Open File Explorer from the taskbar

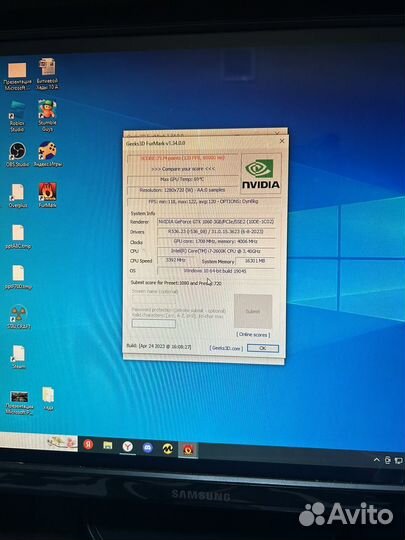click(108, 446)
